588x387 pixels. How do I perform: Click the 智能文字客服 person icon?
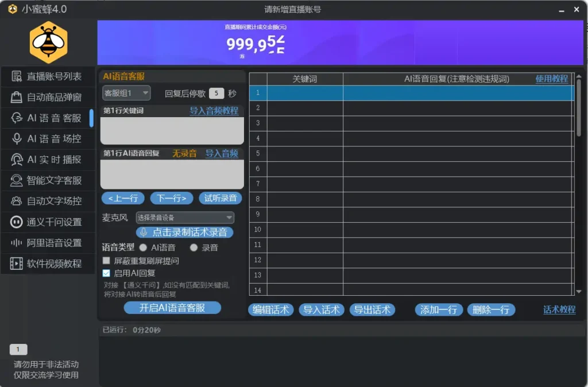pos(16,180)
